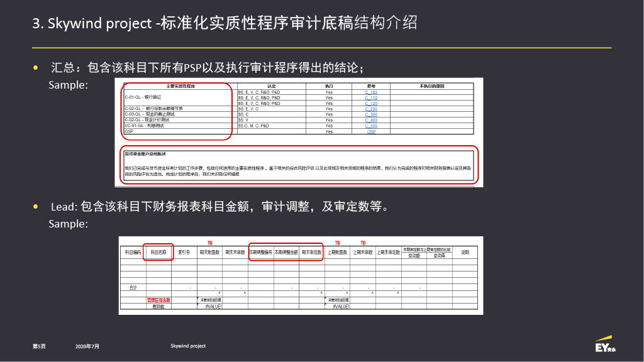644x362 pixels.
Task: Click the 'C-02-GL - 现金计价测试' row label
Action: pyautogui.click(x=147, y=120)
